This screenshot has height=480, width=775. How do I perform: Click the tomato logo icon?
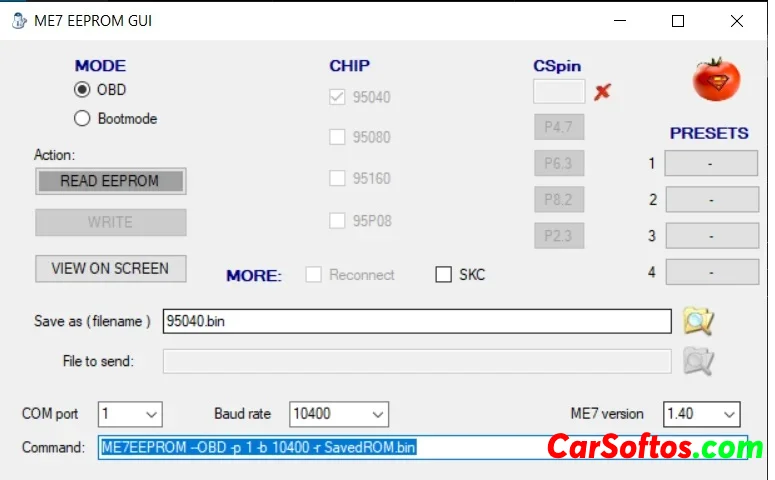point(716,79)
